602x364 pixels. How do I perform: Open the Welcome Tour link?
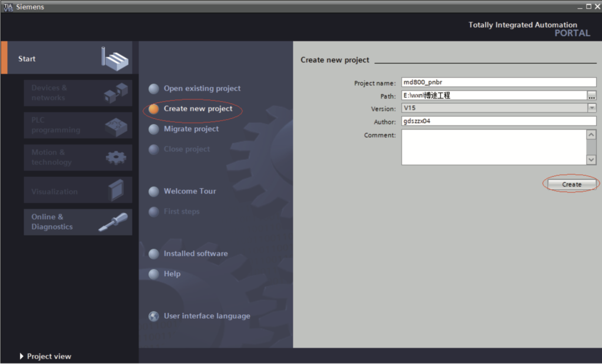190,191
